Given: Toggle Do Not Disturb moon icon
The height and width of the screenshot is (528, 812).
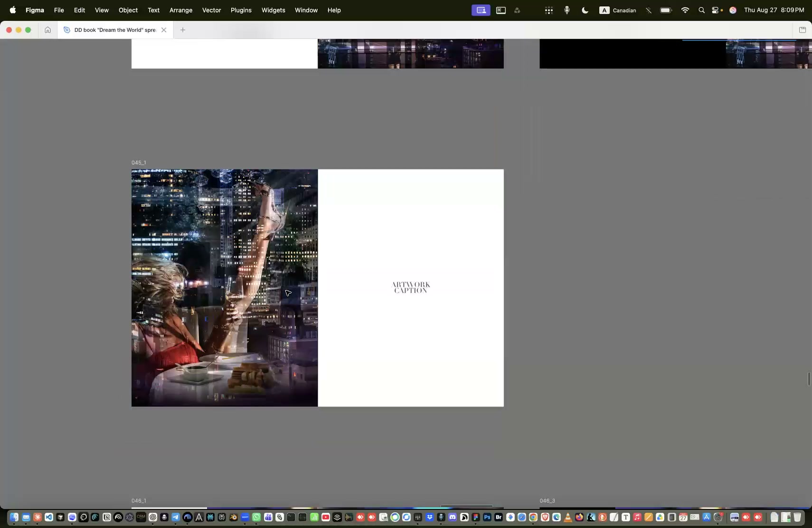Looking at the screenshot, I should 585,10.
